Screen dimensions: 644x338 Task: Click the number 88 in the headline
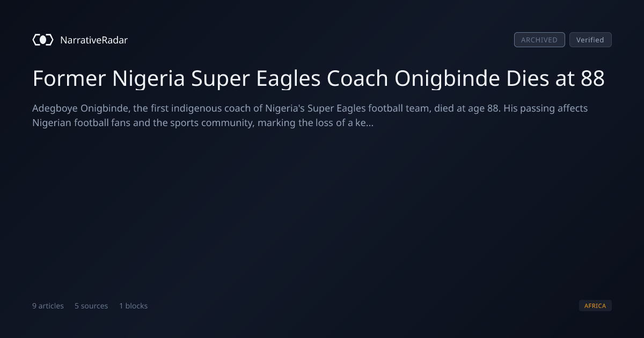[x=593, y=79]
